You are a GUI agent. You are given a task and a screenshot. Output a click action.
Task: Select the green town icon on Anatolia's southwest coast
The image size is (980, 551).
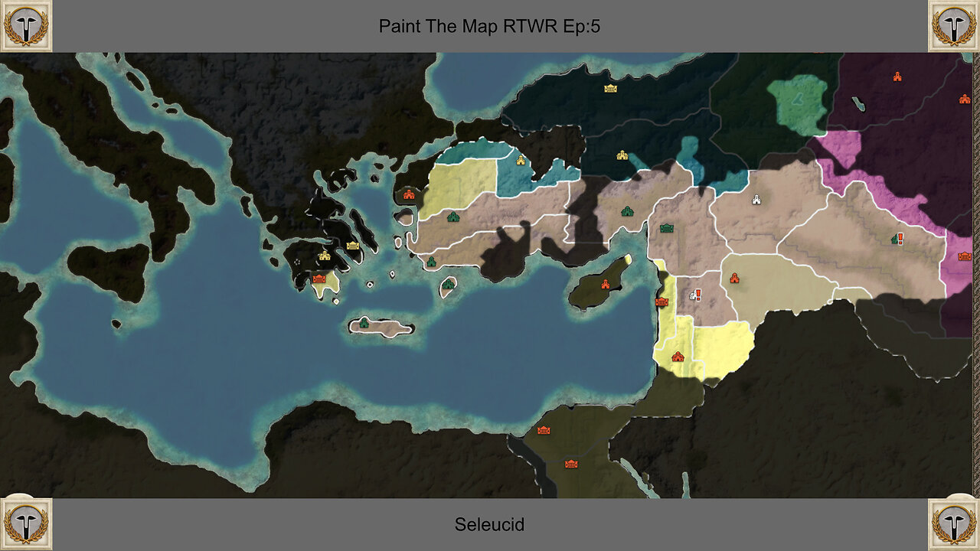tap(431, 262)
